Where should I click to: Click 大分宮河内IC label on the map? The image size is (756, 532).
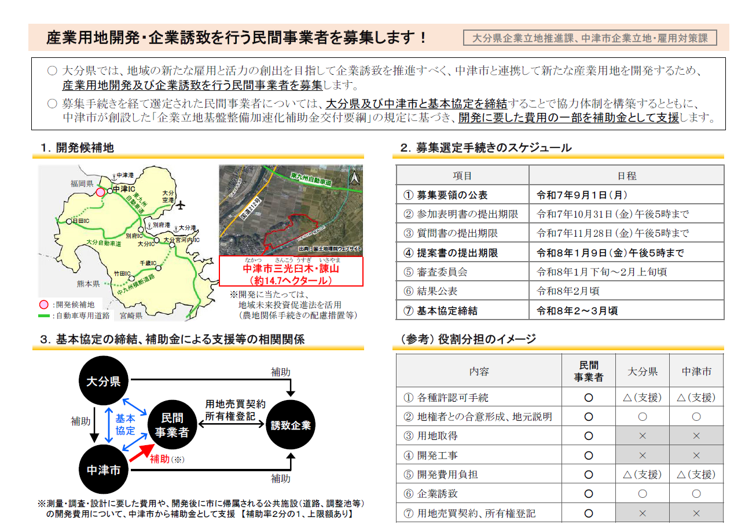(181, 239)
